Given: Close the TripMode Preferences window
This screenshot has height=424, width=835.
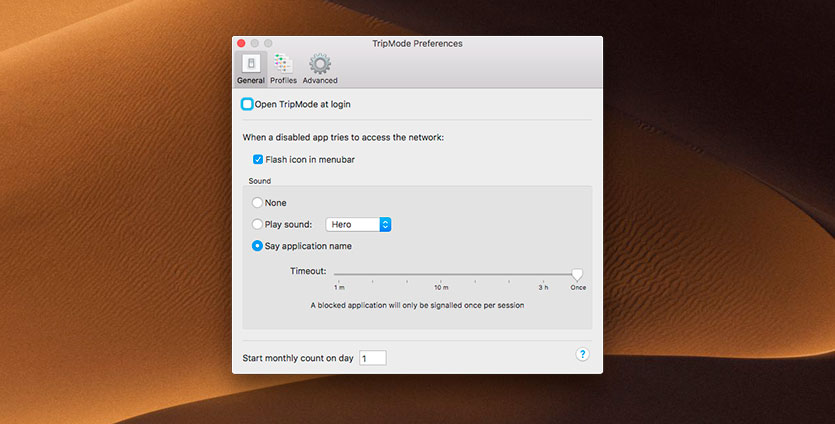Looking at the screenshot, I should tap(241, 44).
